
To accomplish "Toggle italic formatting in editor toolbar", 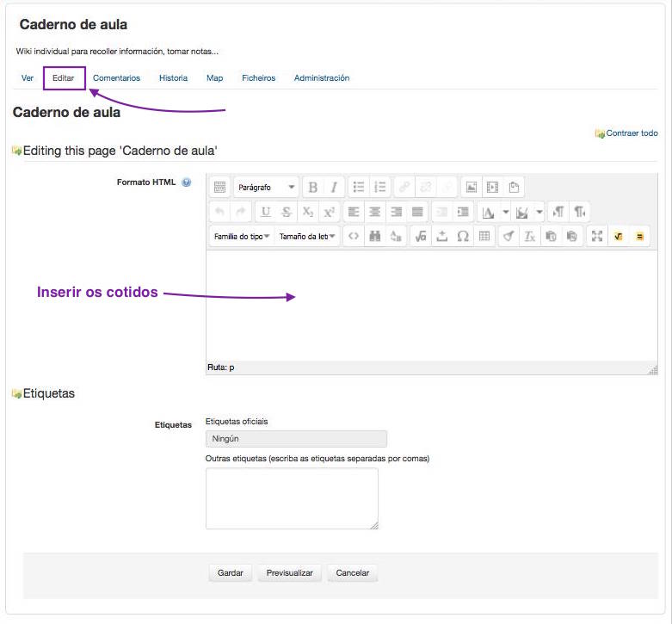I will point(332,188).
